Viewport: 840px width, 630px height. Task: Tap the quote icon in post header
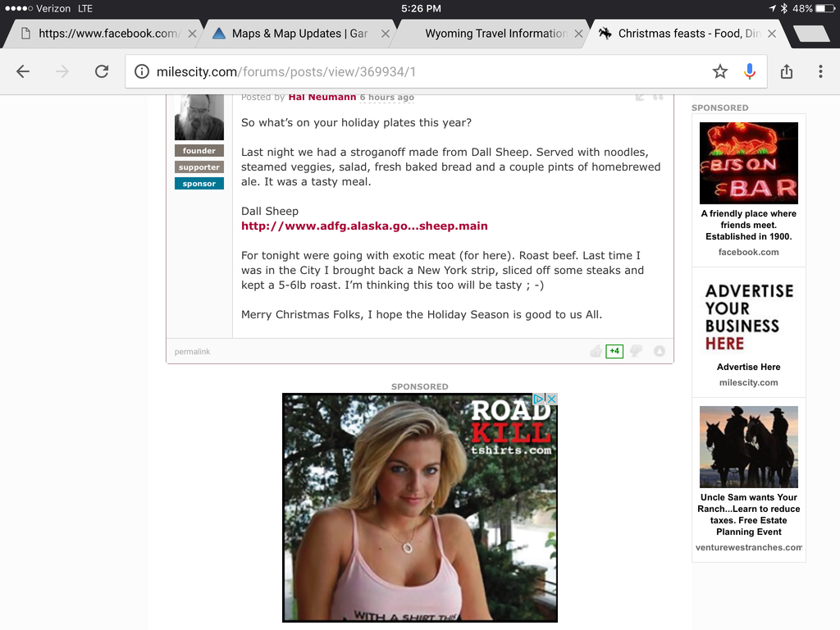point(659,97)
